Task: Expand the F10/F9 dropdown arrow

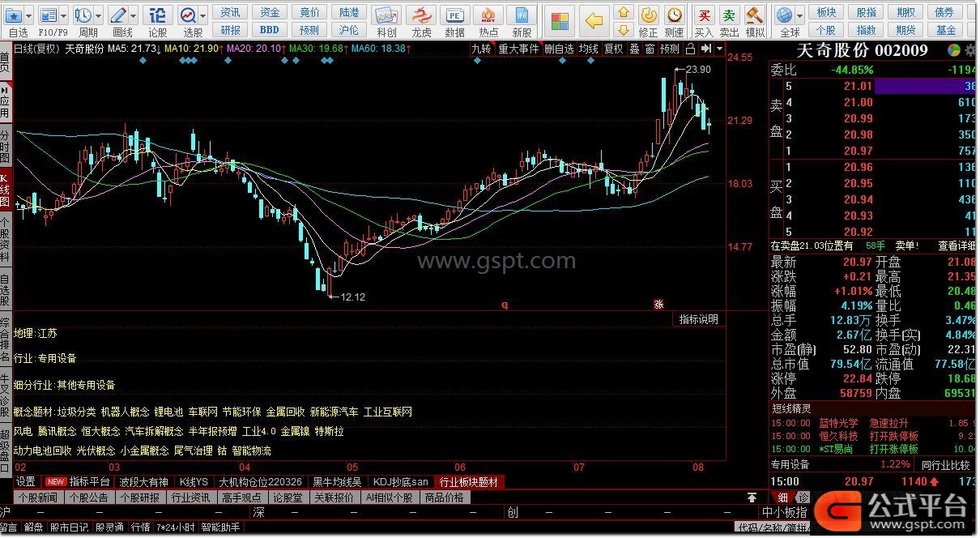Action: pyautogui.click(x=65, y=15)
